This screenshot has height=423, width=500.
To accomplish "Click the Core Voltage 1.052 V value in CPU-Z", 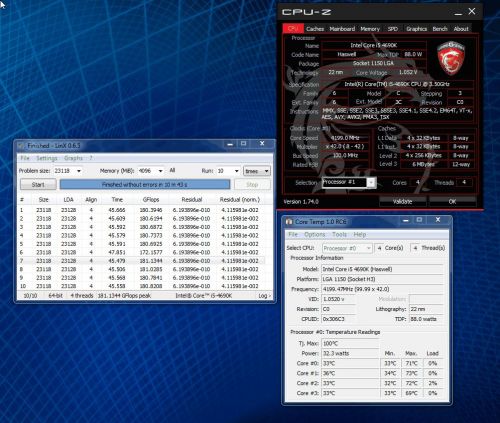I will pyautogui.click(x=408, y=72).
